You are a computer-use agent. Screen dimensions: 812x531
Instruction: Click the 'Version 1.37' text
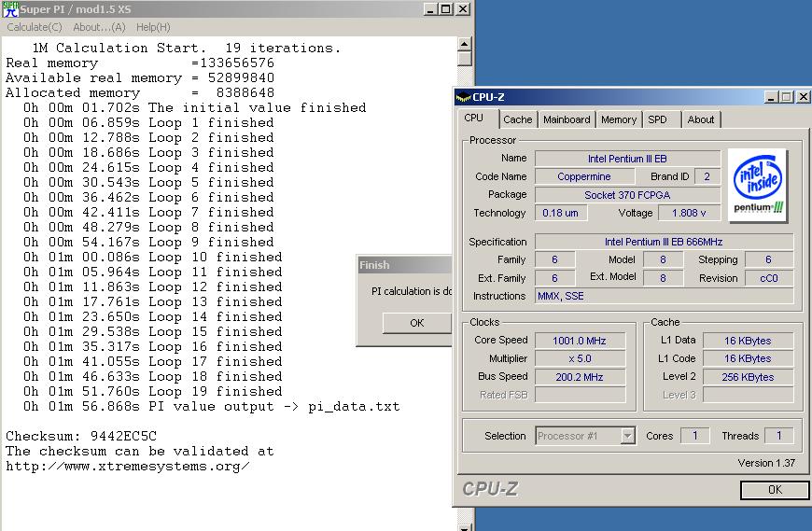pos(766,463)
